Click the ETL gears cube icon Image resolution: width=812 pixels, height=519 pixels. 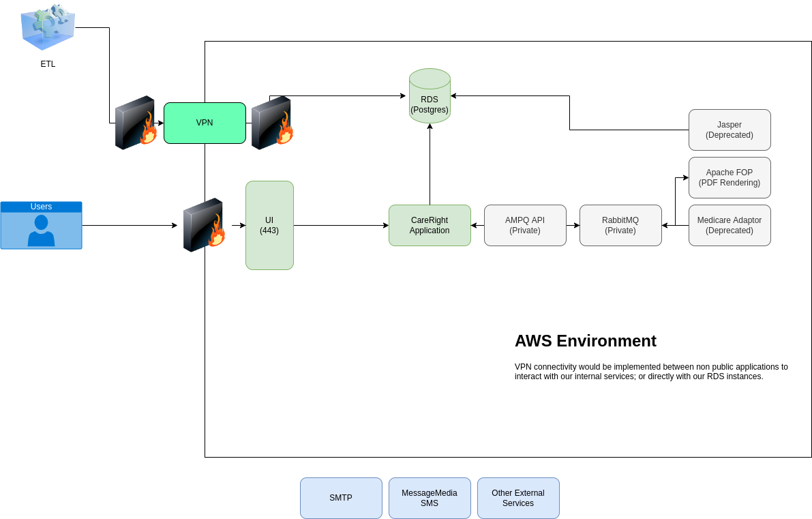coord(48,27)
